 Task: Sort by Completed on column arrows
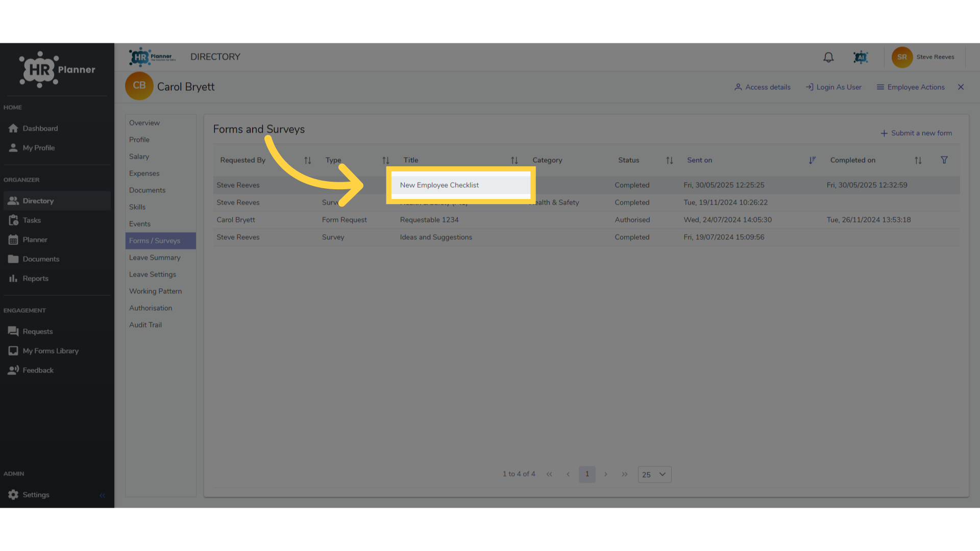point(918,160)
